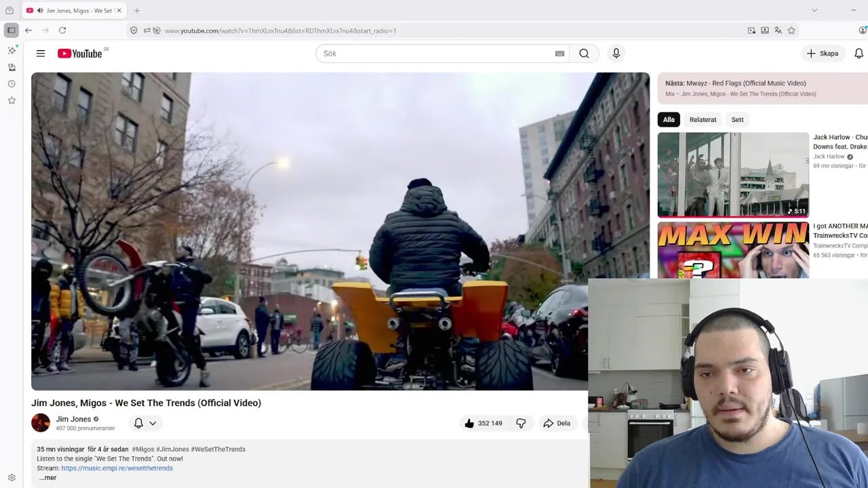Expand description with ...mer
868x488 pixels.
47,478
